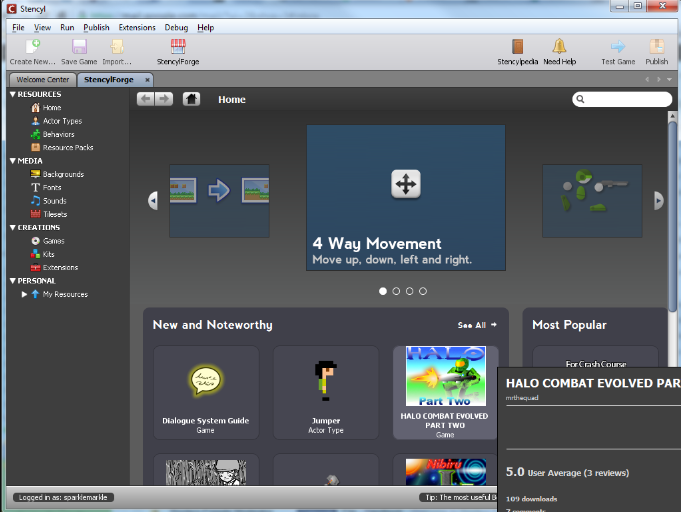Open the Run menu
The height and width of the screenshot is (512, 681).
[x=67, y=27]
